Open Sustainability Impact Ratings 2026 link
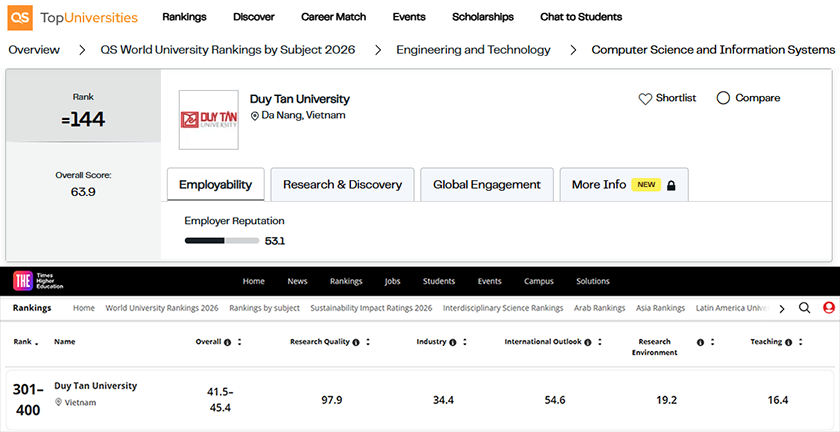The width and height of the screenshot is (840, 432). (x=371, y=308)
